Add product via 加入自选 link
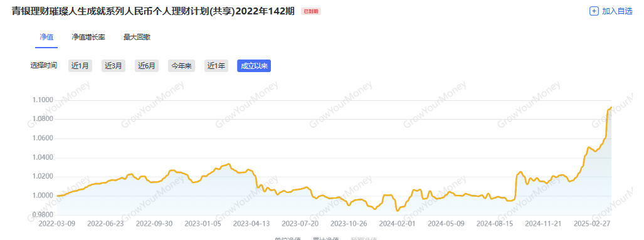 (x=617, y=11)
